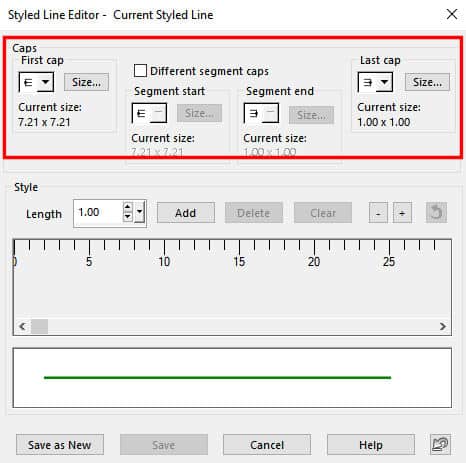Click the minus zoom button beside Clear
The width and height of the screenshot is (466, 463).
pos(378,213)
